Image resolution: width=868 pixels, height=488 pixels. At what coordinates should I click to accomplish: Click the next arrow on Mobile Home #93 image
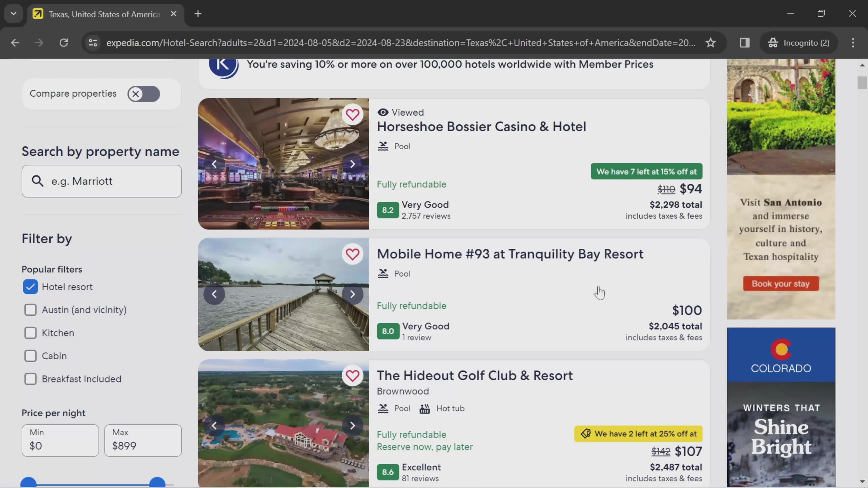click(353, 294)
